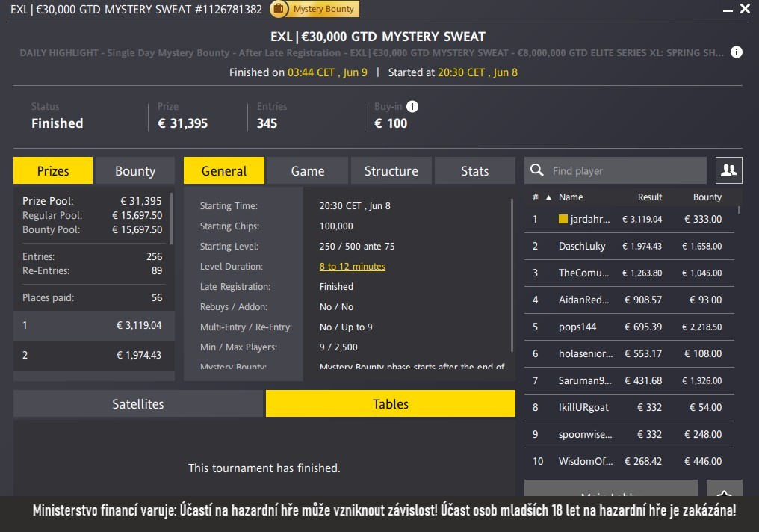Click the Find player search field
The width and height of the screenshot is (759, 532).
tap(624, 171)
